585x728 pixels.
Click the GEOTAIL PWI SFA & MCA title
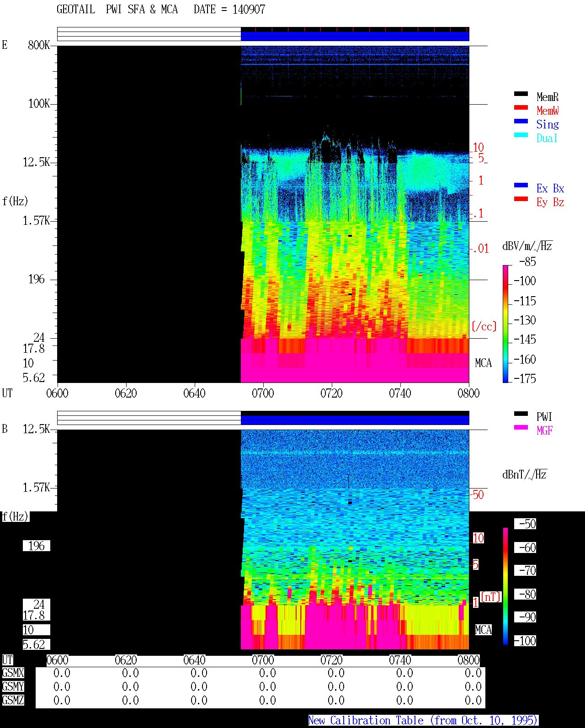point(117,10)
